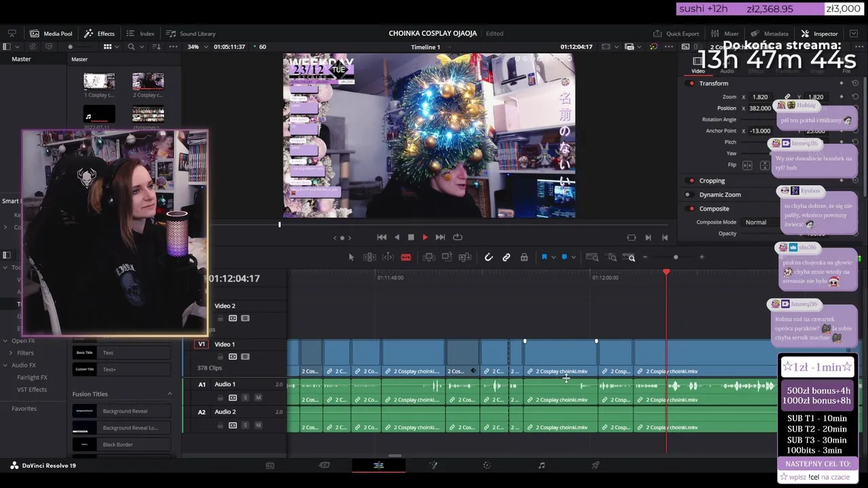Image resolution: width=868 pixels, height=488 pixels.
Task: Open the Mixer panel
Action: click(725, 33)
